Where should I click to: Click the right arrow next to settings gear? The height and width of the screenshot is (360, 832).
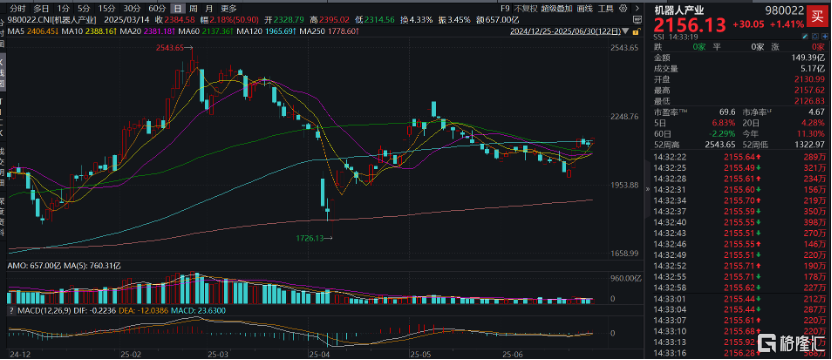637,8
